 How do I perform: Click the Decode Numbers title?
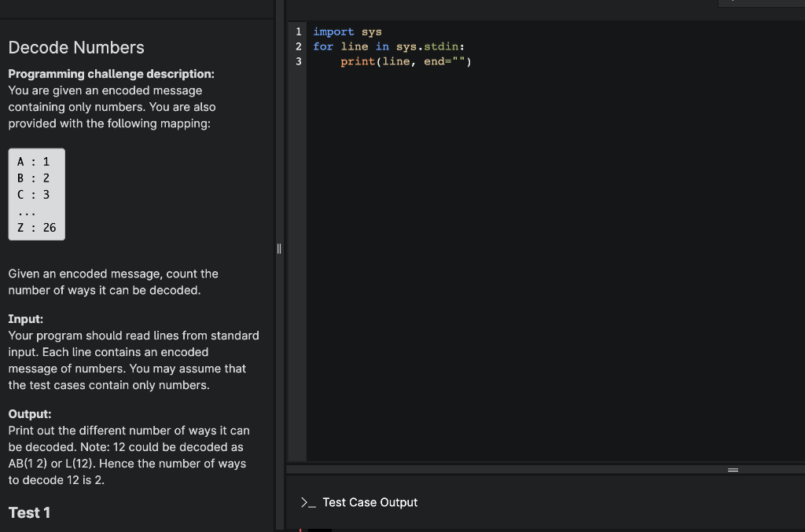[x=76, y=48]
